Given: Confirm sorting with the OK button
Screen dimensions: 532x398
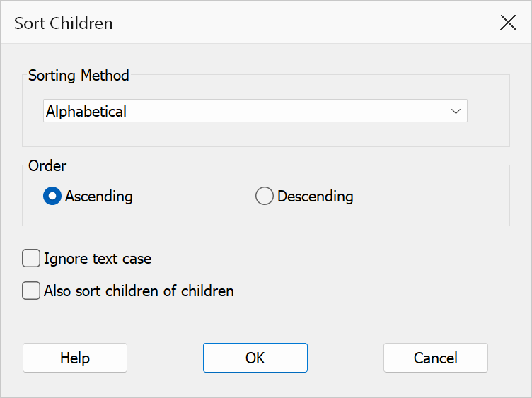Looking at the screenshot, I should pyautogui.click(x=255, y=358).
